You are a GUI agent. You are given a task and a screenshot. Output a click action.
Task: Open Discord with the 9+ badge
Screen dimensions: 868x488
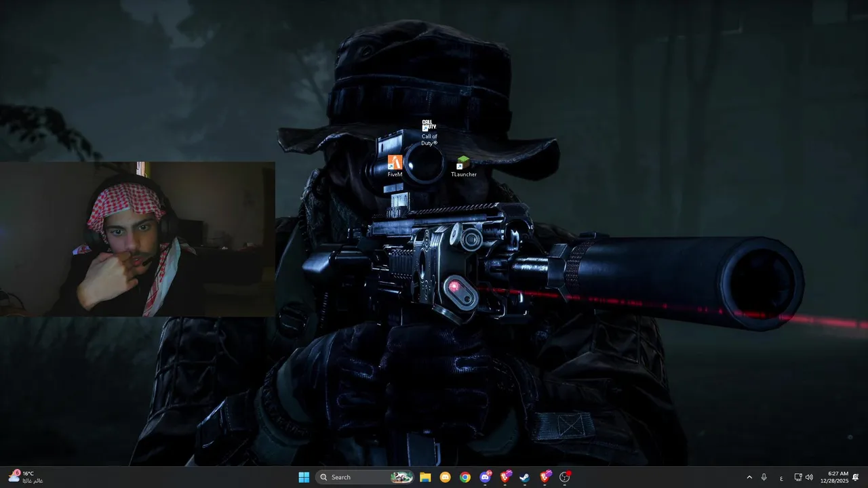485,477
